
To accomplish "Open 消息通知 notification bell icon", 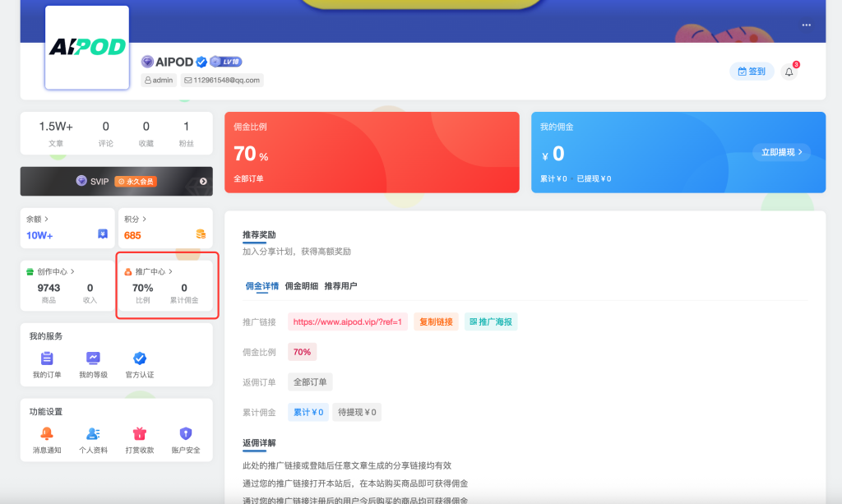I will (46, 434).
